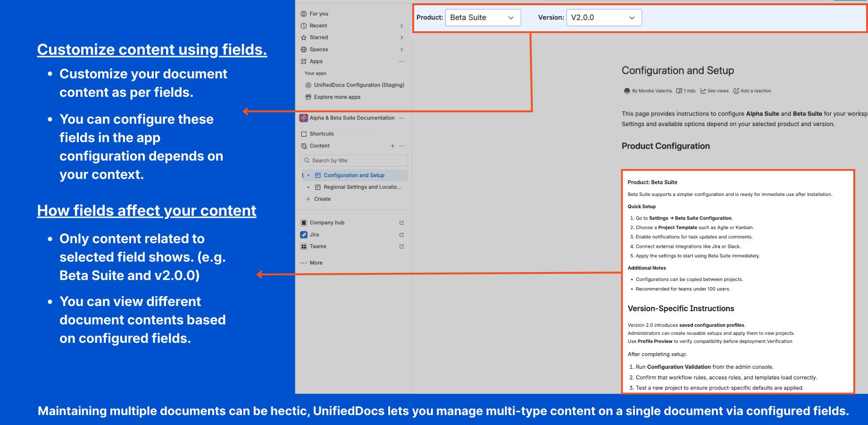Click the Version-Specific Instructions heading
Viewport: 868px width, 425px height.
pyautogui.click(x=681, y=308)
